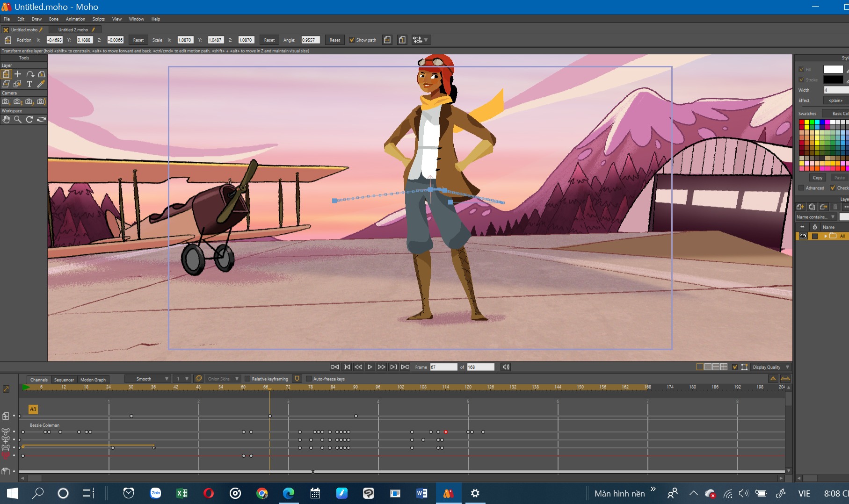
Task: Click Reset button next to Angle
Action: (335, 40)
